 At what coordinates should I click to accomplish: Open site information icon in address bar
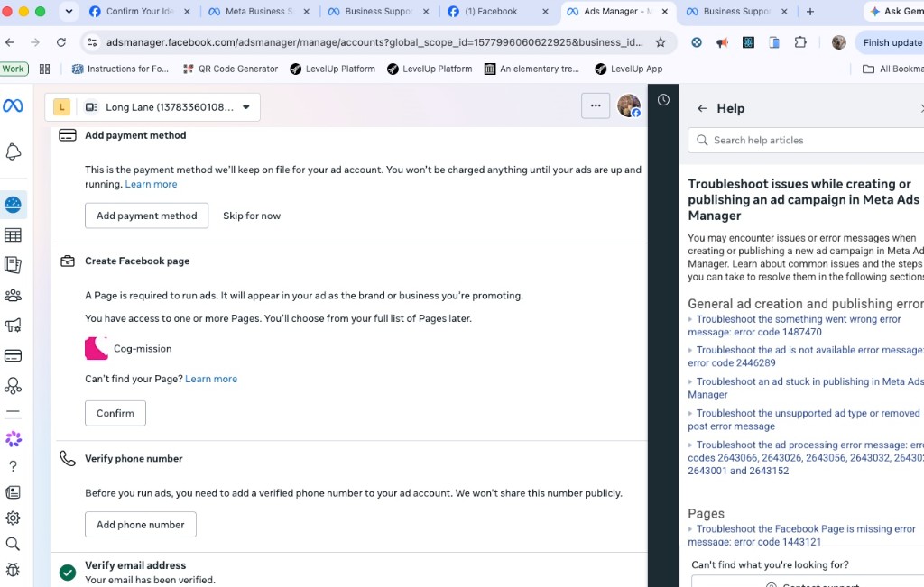[x=92, y=42]
